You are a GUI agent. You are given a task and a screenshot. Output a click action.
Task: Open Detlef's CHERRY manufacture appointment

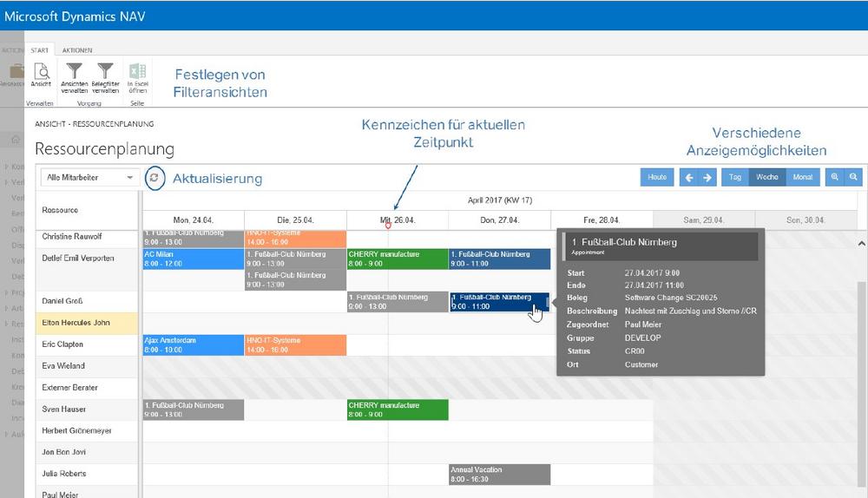coord(398,259)
